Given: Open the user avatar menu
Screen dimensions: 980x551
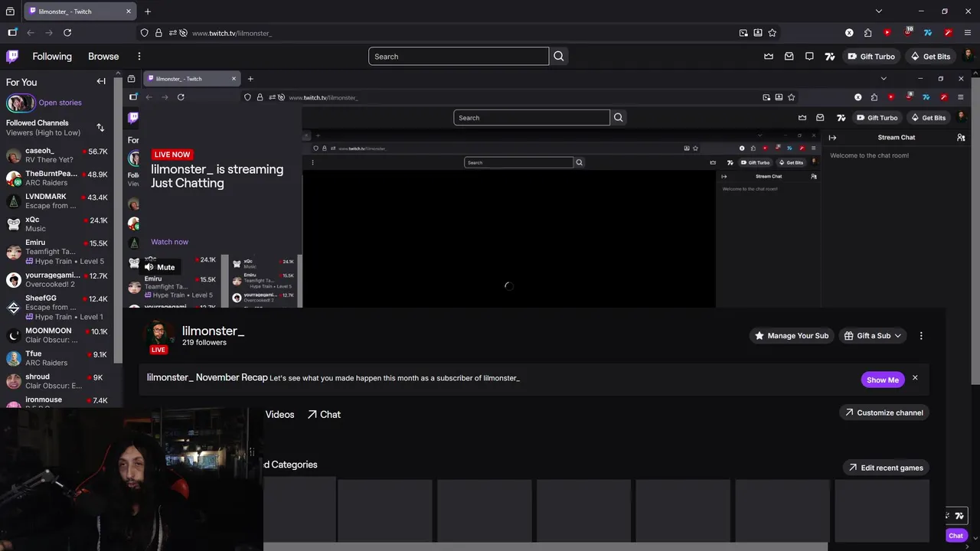Looking at the screenshot, I should coord(969,56).
